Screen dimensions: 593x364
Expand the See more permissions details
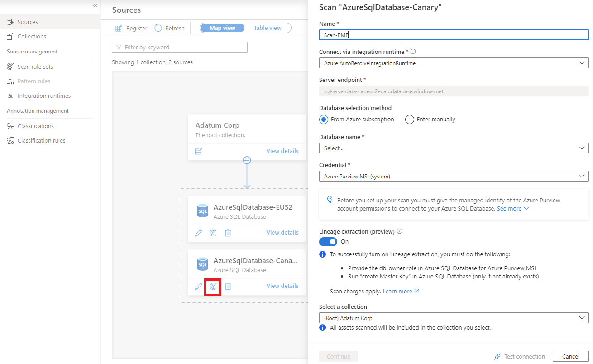click(513, 208)
